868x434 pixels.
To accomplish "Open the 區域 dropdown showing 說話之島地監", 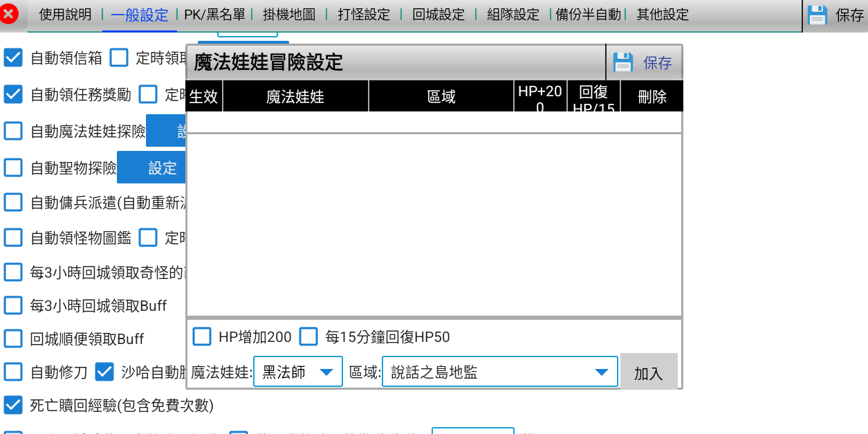I will (499, 372).
